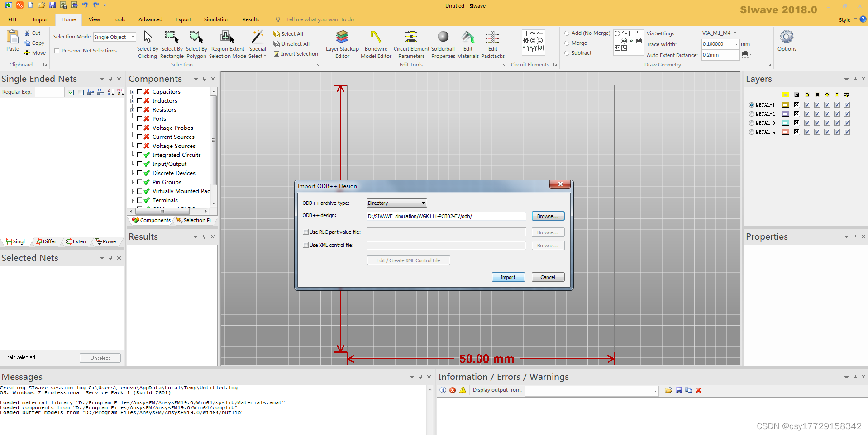Click the Help question mark icon
The height and width of the screenshot is (435, 868).
click(x=863, y=19)
